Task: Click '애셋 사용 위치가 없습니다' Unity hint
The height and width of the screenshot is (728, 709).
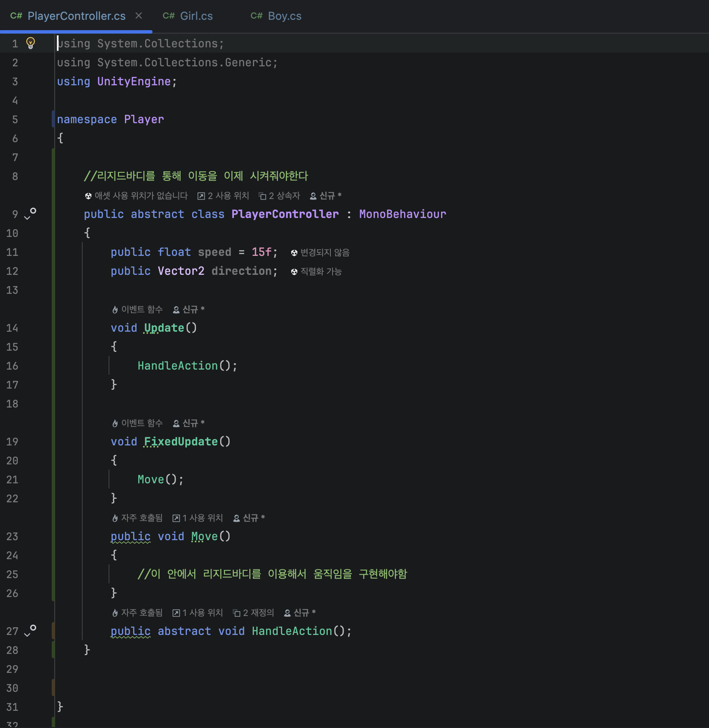Action: (x=136, y=196)
